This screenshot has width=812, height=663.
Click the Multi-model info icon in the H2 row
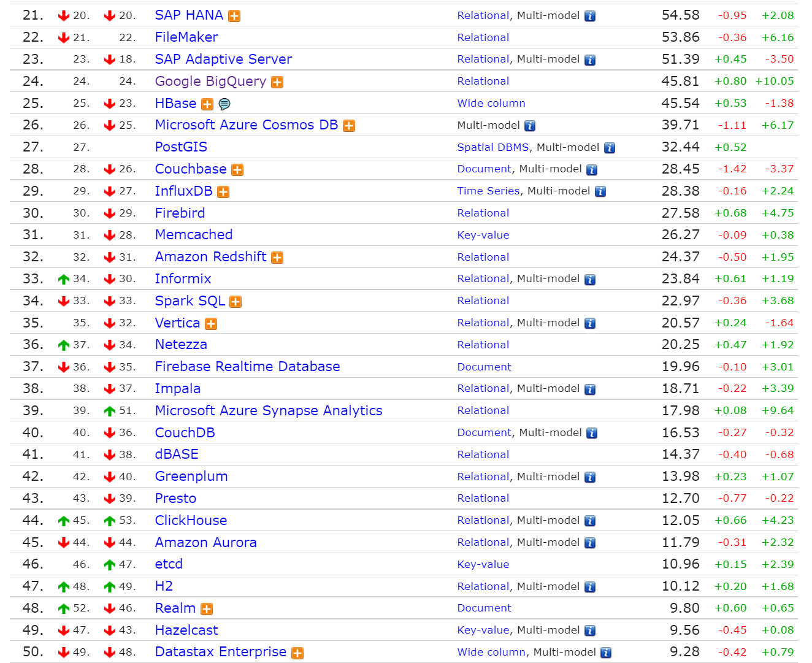click(590, 587)
